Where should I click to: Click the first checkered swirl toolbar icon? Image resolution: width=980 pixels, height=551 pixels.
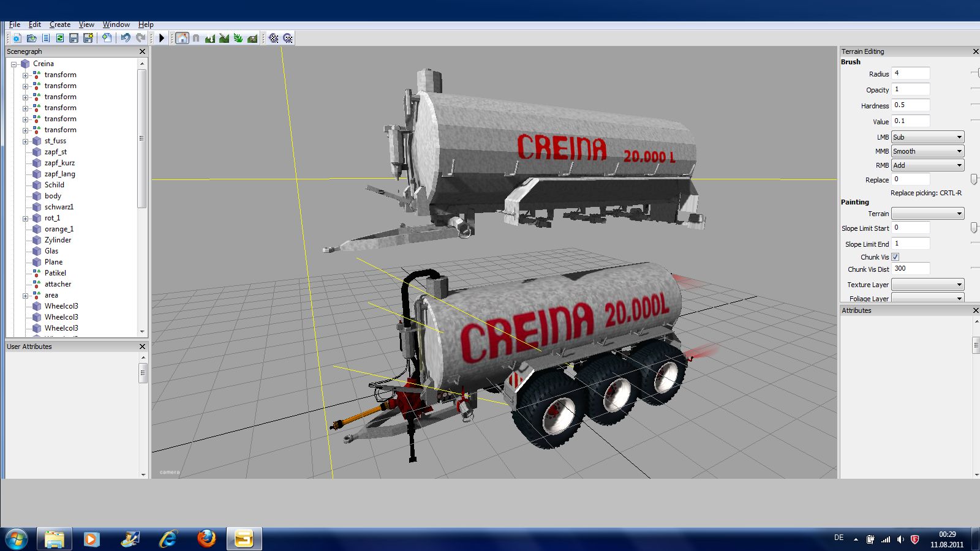[x=274, y=38]
